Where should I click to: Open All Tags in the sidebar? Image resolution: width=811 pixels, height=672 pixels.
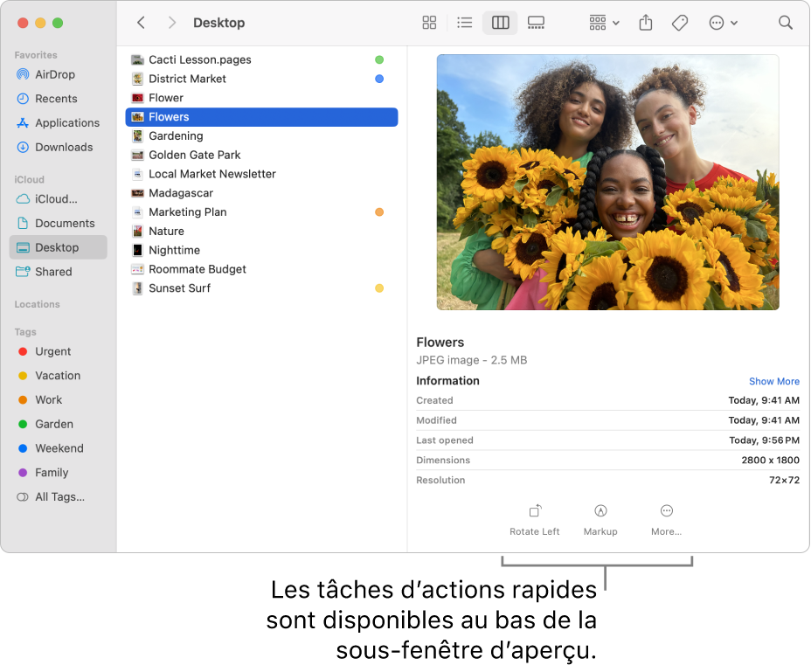coord(59,496)
